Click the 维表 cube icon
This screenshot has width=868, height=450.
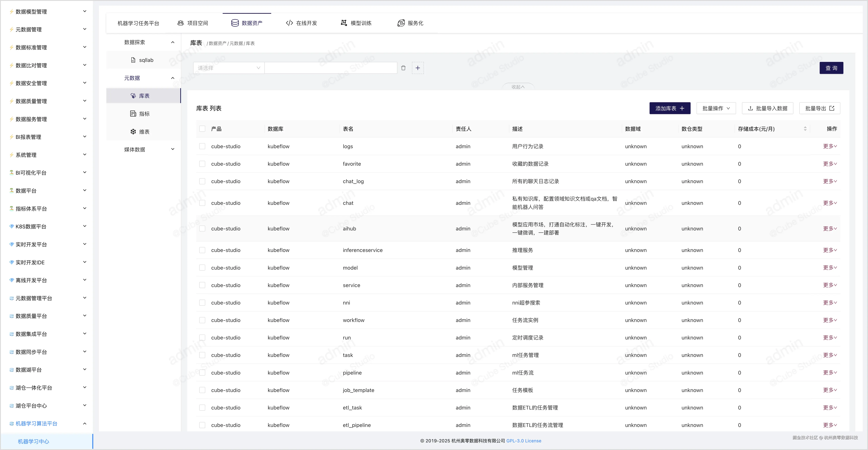133,132
